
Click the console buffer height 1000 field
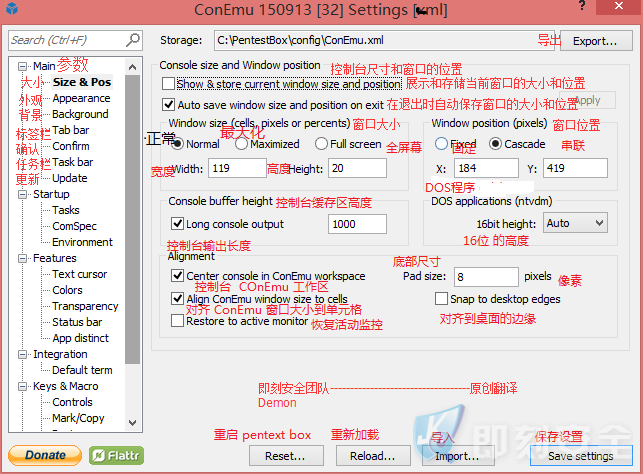[x=357, y=224]
